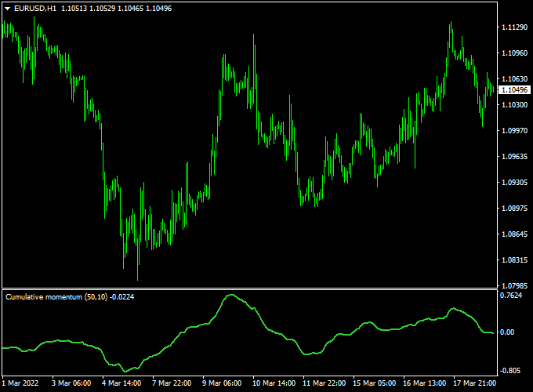Click price scale level 1.08315

coord(515,260)
